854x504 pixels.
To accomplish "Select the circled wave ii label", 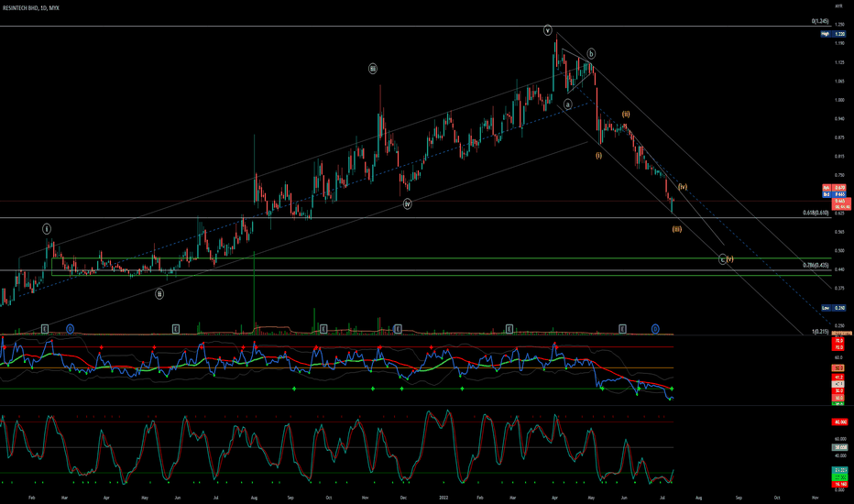I will pyautogui.click(x=159, y=293).
